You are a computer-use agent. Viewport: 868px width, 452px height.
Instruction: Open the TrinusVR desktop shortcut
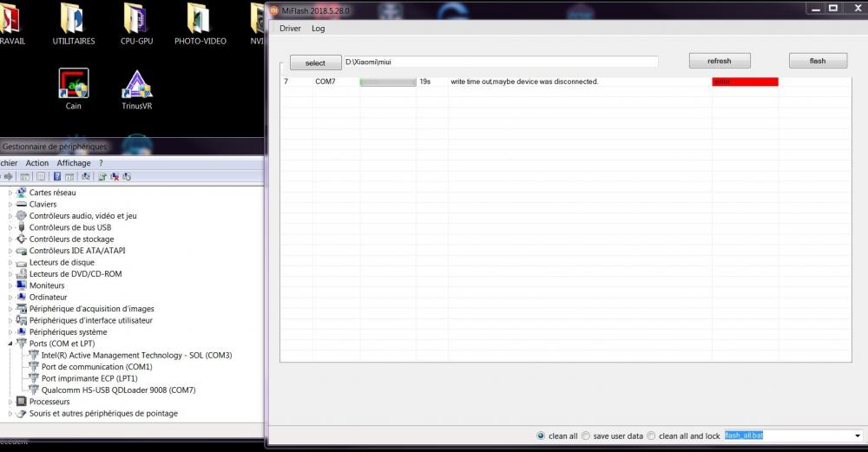(137, 85)
